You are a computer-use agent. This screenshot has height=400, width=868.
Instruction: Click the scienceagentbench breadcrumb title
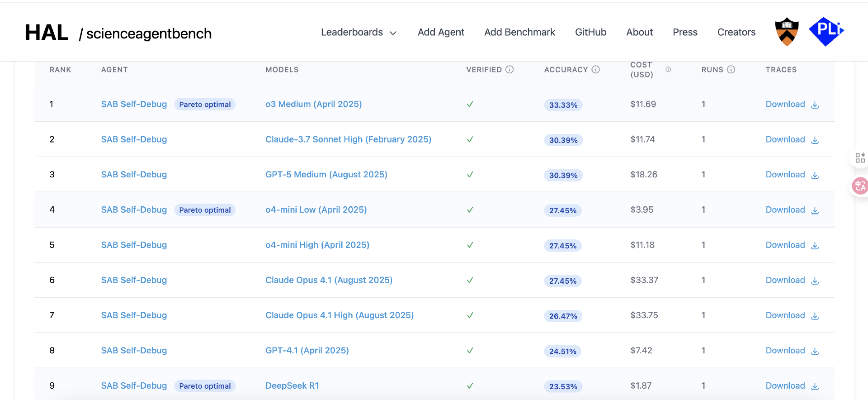[x=149, y=33]
